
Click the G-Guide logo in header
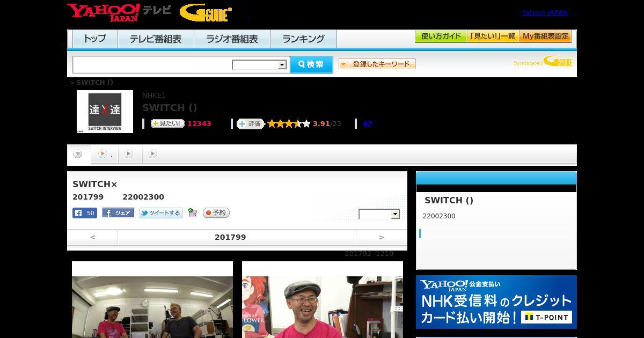coord(206,13)
